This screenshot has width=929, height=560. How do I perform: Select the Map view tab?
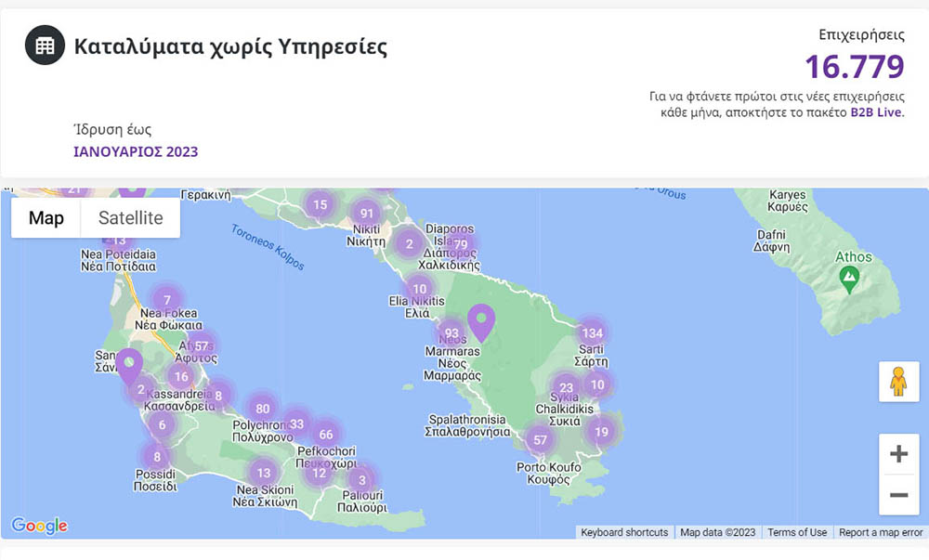(x=46, y=218)
